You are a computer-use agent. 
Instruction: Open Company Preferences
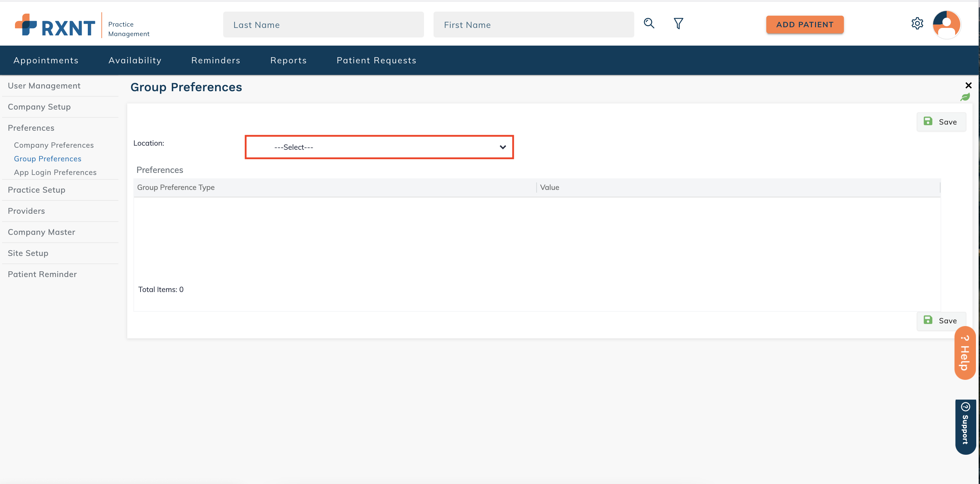54,145
